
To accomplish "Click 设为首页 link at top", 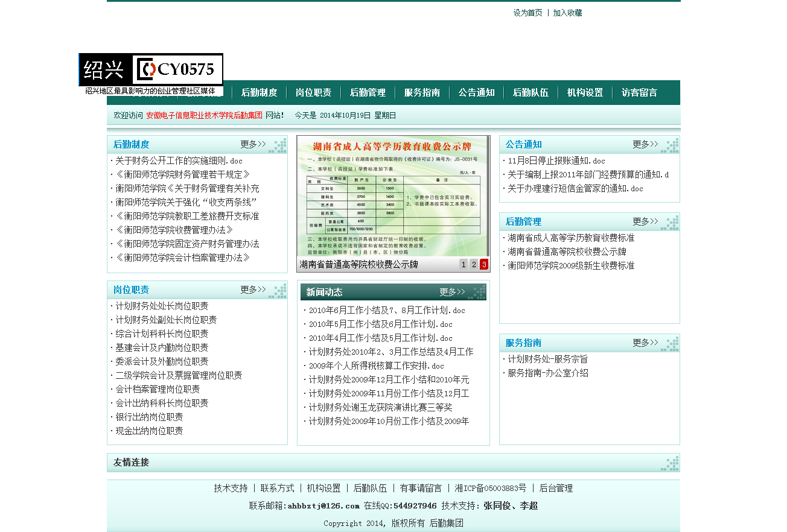I will pyautogui.click(x=528, y=13).
